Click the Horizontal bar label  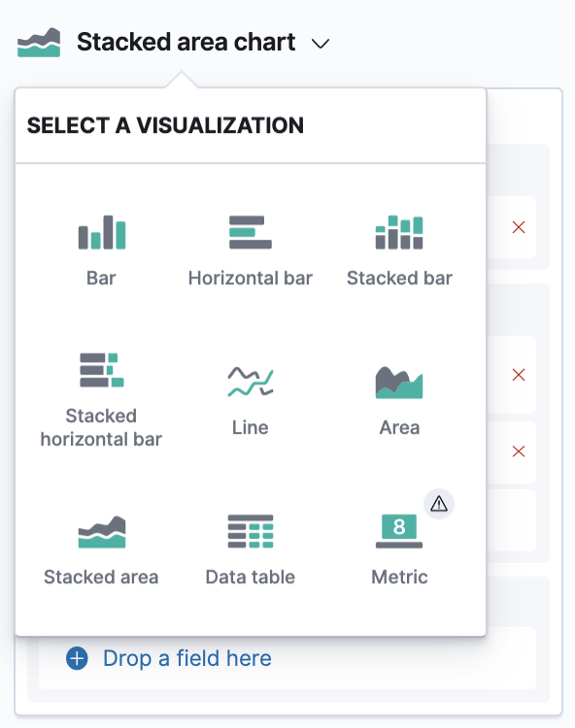click(251, 279)
